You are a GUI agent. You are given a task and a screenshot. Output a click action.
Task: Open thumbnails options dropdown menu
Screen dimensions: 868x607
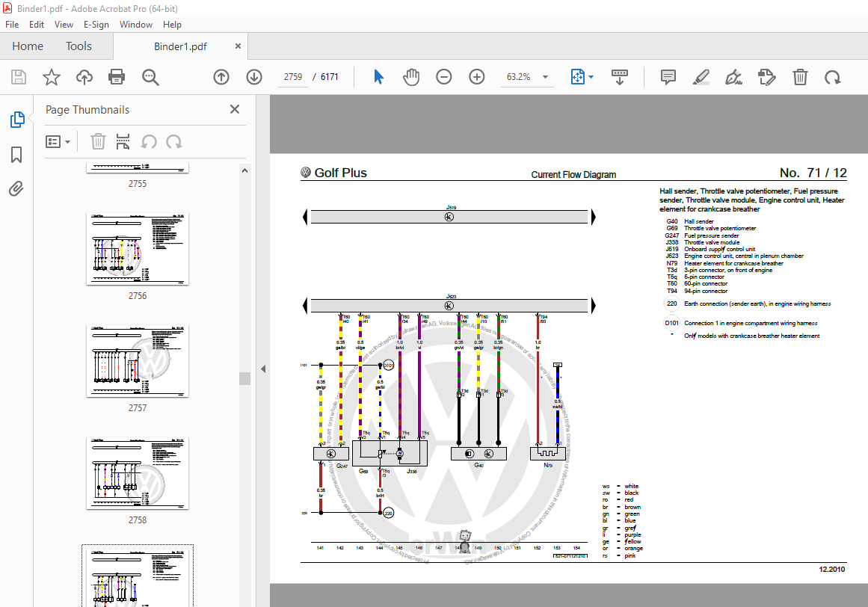(x=58, y=141)
